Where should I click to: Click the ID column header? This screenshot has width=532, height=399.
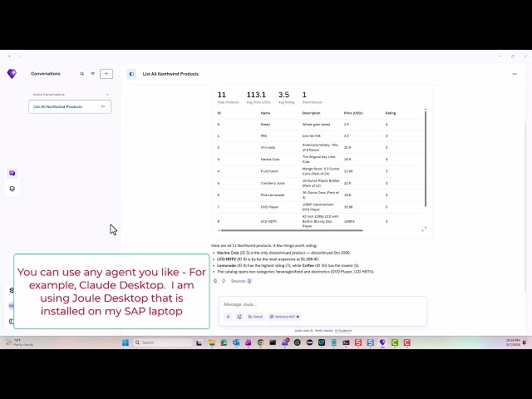[219, 113]
